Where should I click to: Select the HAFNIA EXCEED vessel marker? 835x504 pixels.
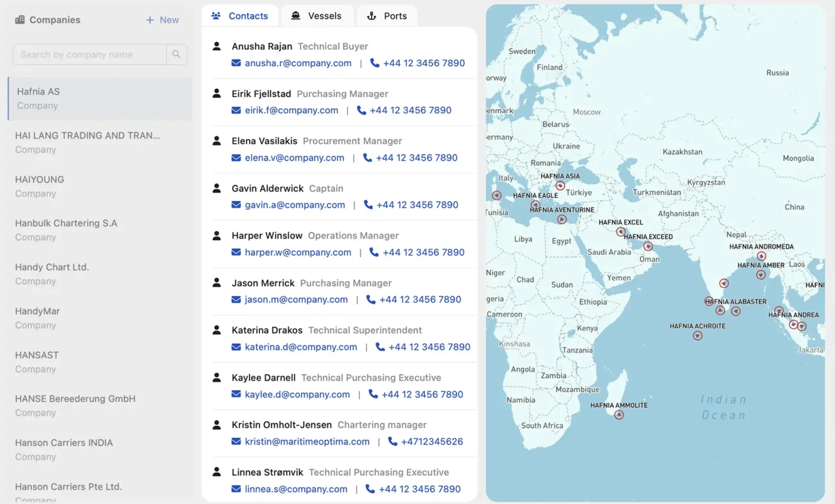tap(648, 246)
